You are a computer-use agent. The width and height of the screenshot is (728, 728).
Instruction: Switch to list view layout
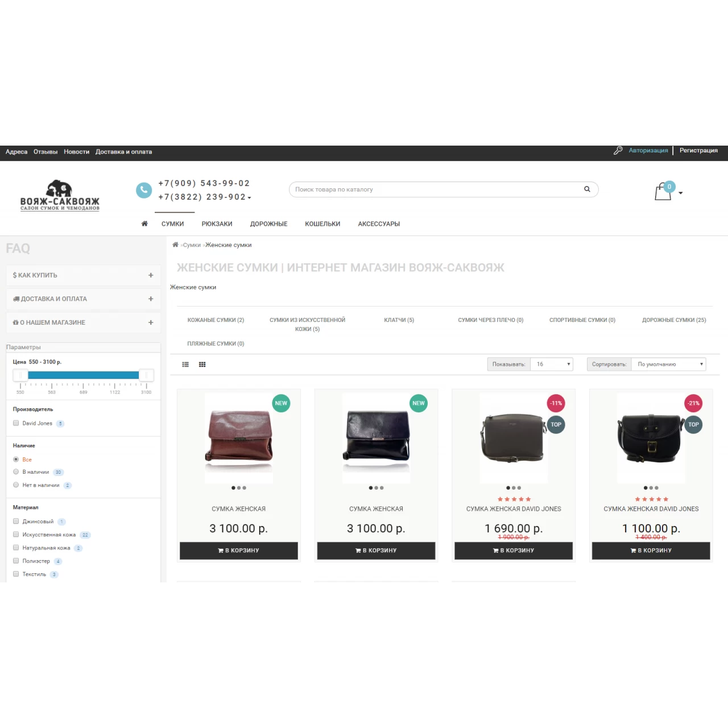[185, 365]
